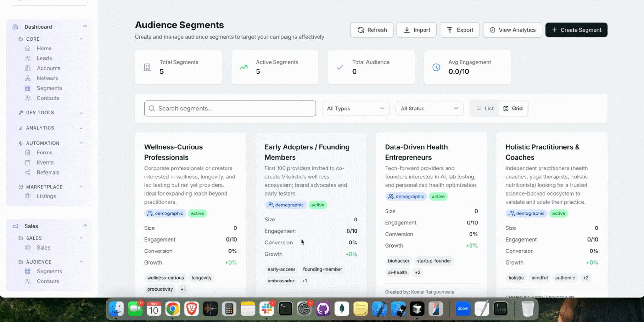Expand the DEV TOOLS section
Viewport: 644px width, 322px height.
pyautogui.click(x=50, y=112)
